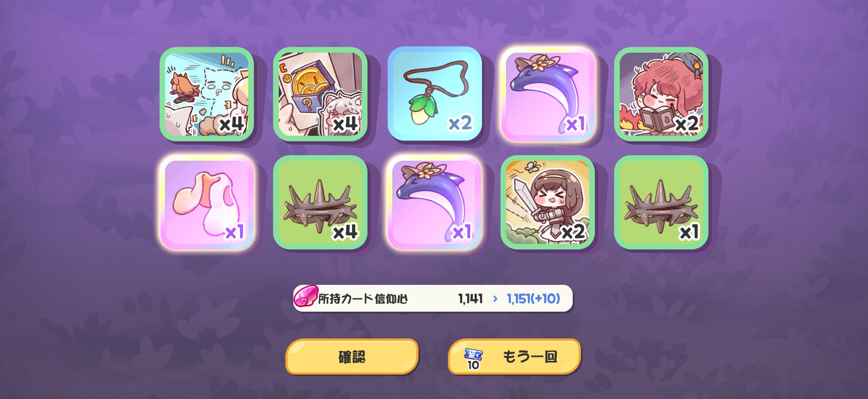Viewport: 868px width, 399px height.
Task: Click the 1,141 previous faith value
Action: 470,299
